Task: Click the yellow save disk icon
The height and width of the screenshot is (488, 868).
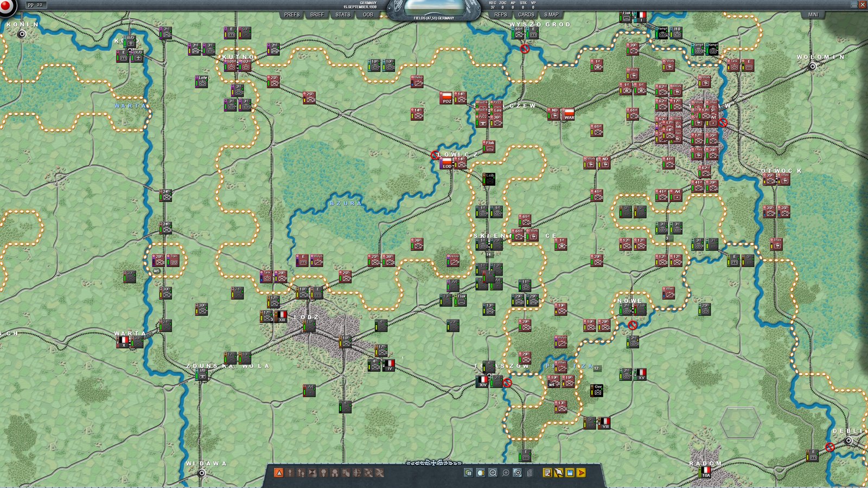Action: (570, 473)
